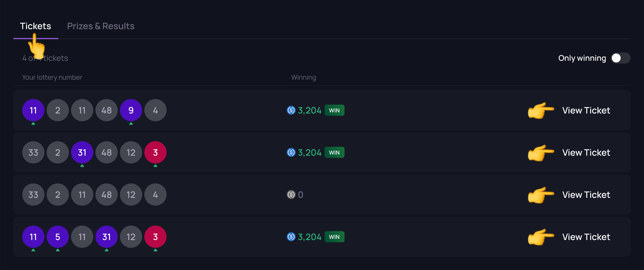
Task: Click the pointing hand icon in third row
Action: [540, 195]
